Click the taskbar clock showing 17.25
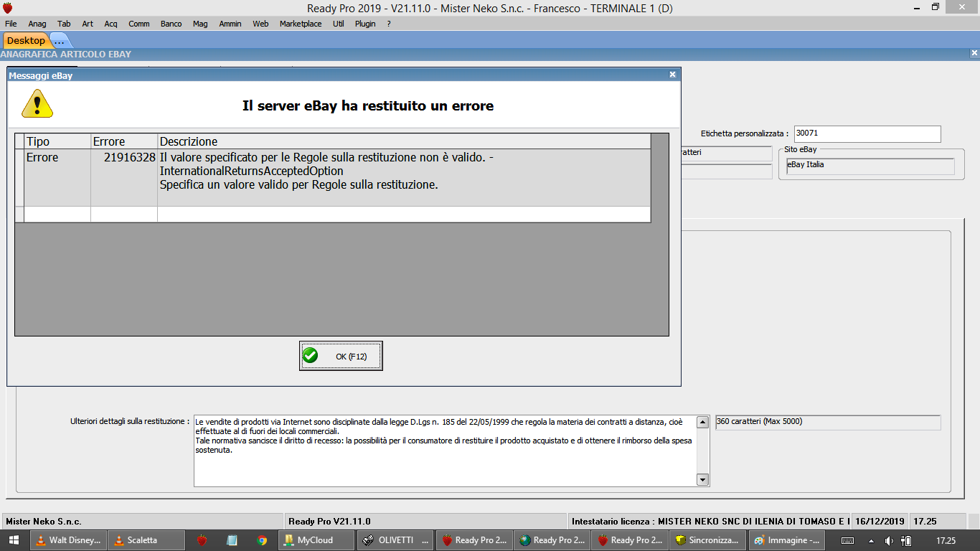 pos(946,540)
